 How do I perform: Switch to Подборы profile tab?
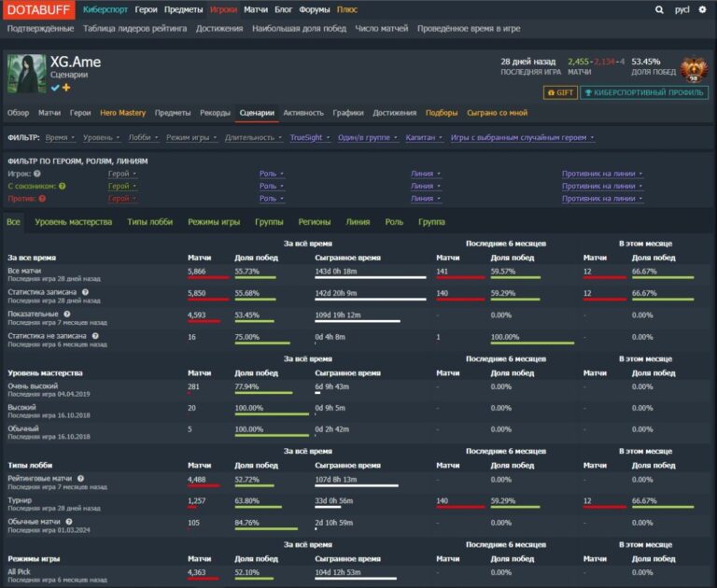pos(442,113)
